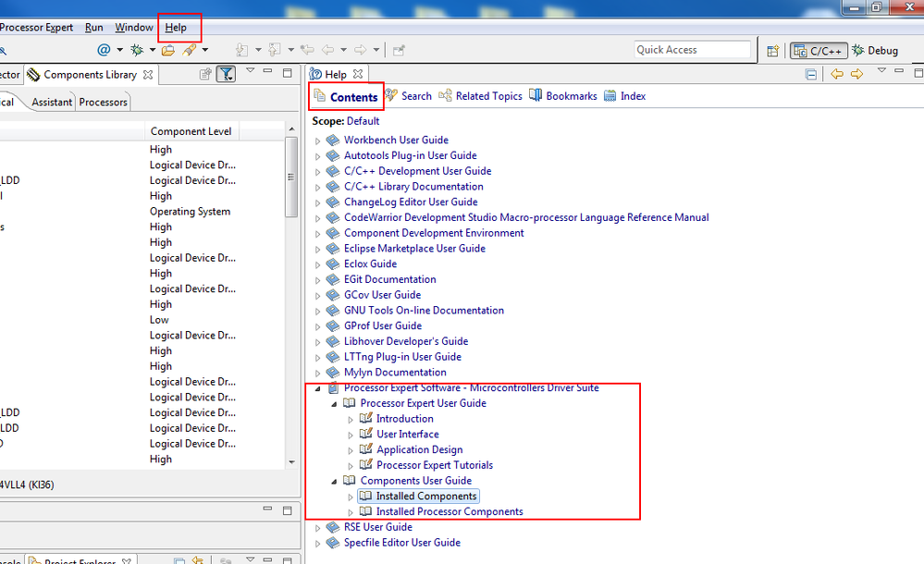Click the toolbar forward navigation arrow

tap(361, 50)
